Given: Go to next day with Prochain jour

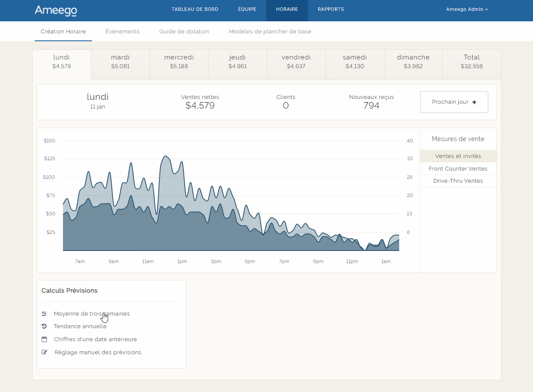Looking at the screenshot, I should click(x=454, y=102).
